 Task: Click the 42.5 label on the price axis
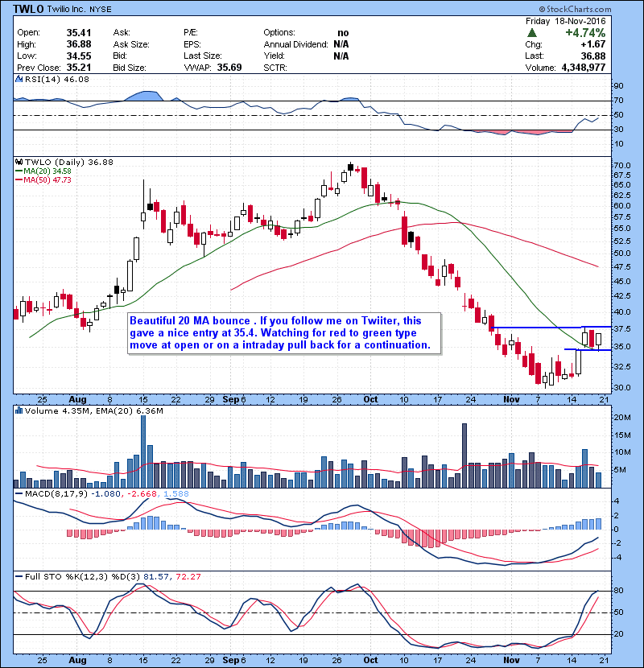tap(622, 295)
